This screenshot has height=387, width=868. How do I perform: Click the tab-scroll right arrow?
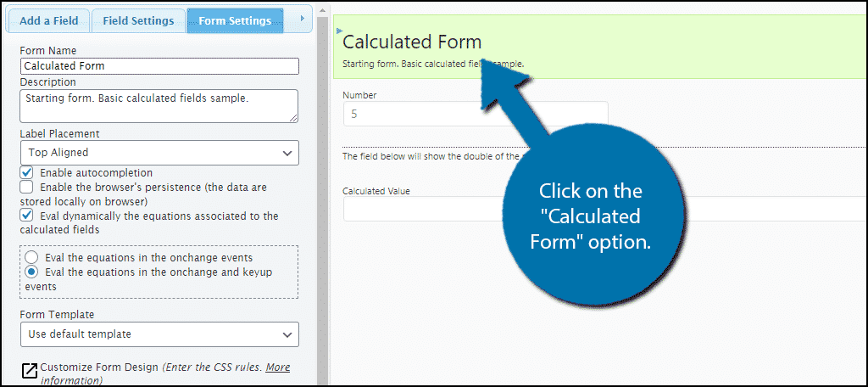(303, 19)
